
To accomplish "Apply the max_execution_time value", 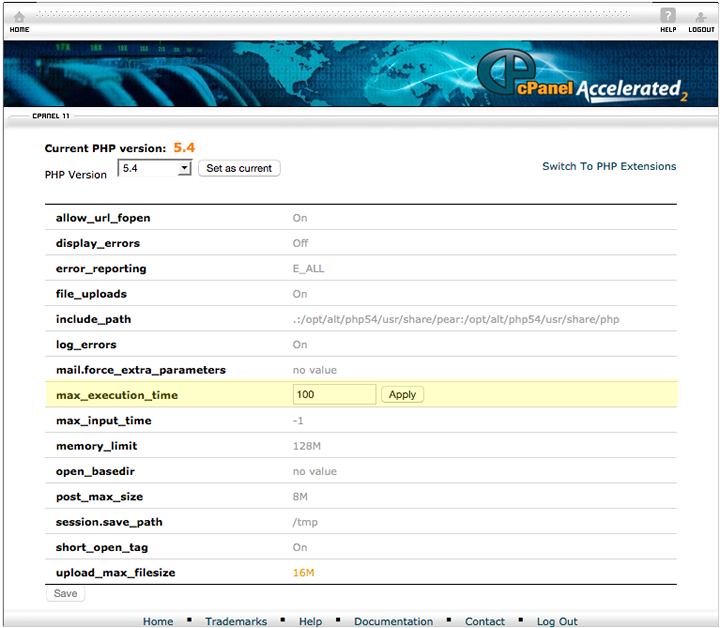I will point(402,394).
